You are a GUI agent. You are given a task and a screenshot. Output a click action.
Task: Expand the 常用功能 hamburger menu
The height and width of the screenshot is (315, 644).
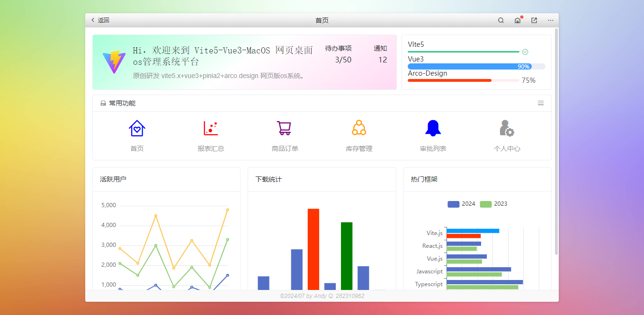(541, 103)
